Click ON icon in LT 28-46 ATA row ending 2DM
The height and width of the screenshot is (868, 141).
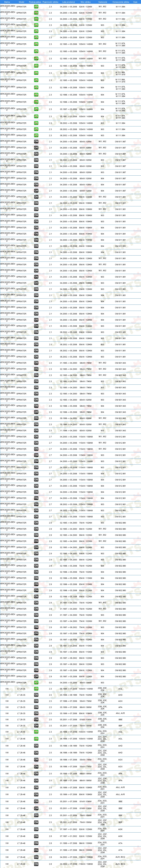tap(36, 850)
